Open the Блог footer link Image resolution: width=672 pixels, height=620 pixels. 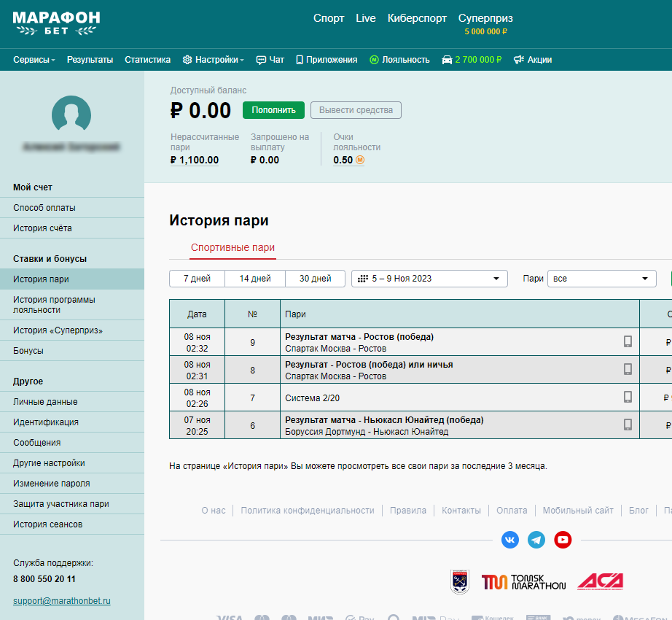(x=638, y=511)
